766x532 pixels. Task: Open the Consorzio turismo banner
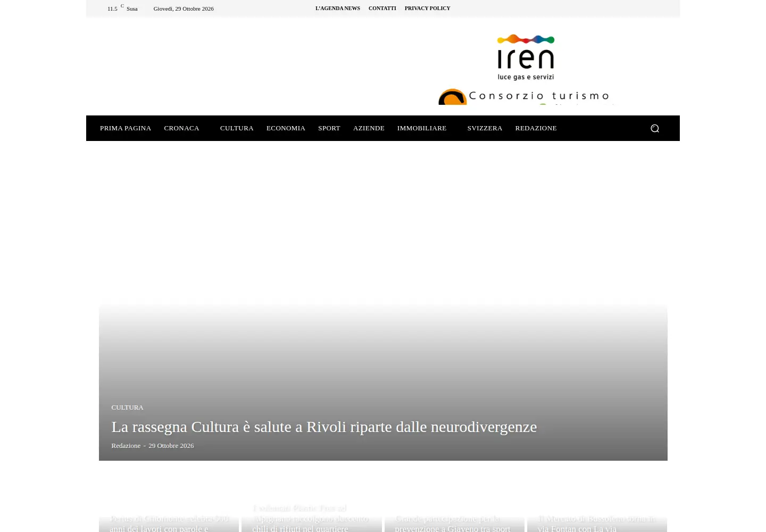click(x=526, y=96)
